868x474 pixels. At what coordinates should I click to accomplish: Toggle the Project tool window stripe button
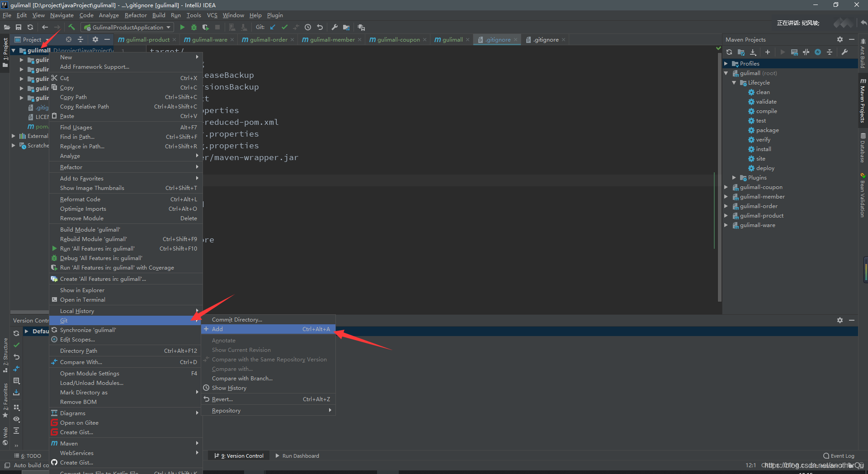pos(5,53)
